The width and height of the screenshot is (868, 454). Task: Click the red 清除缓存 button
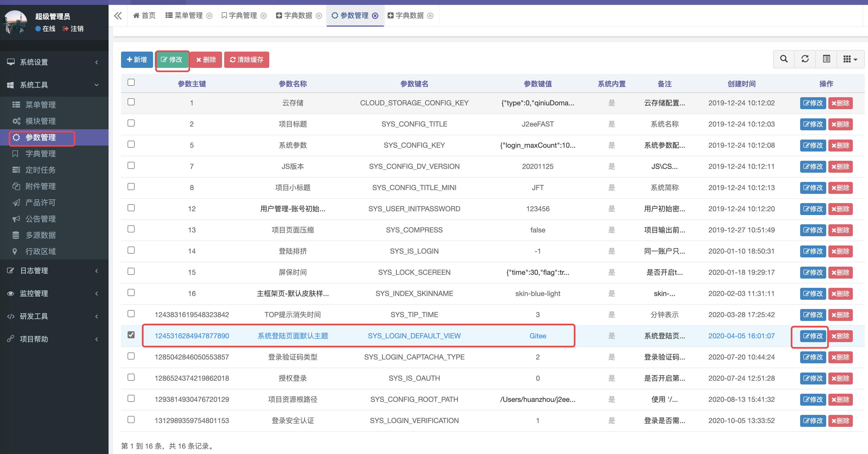tap(246, 60)
